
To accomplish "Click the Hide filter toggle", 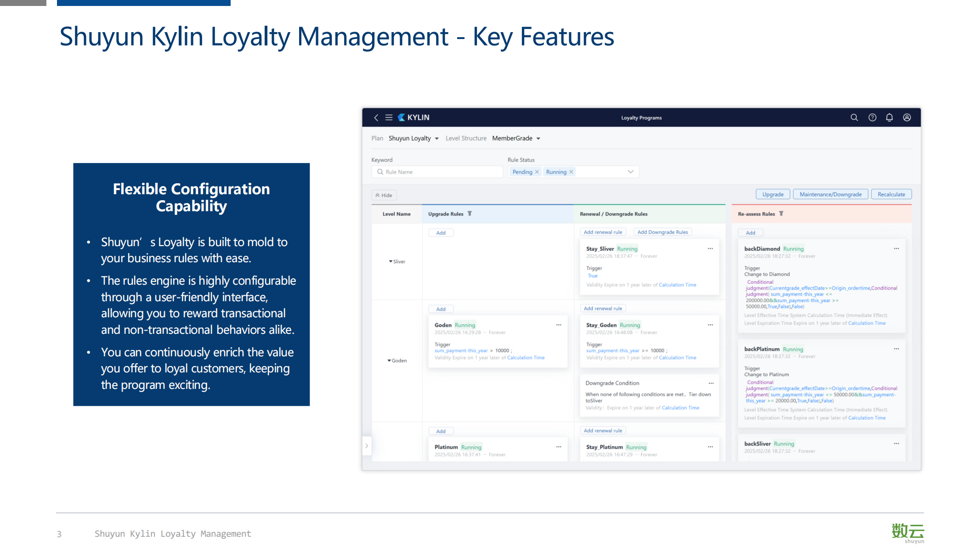I will coord(384,195).
